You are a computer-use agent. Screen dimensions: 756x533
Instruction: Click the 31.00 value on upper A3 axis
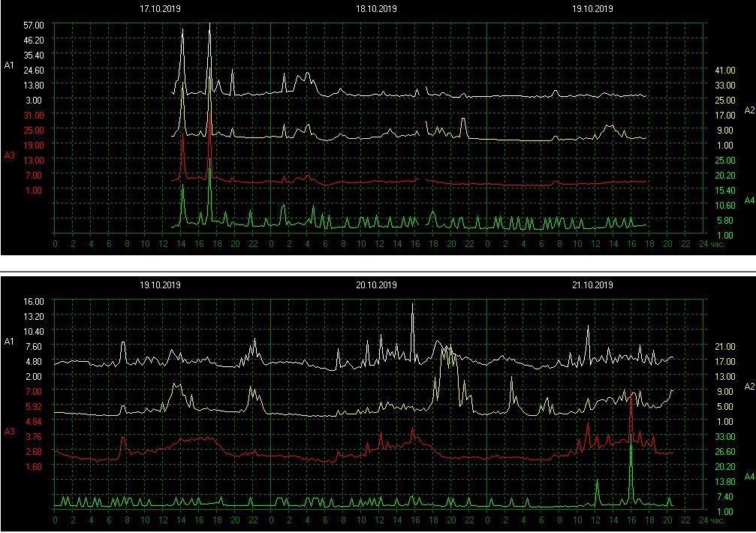coord(33,115)
